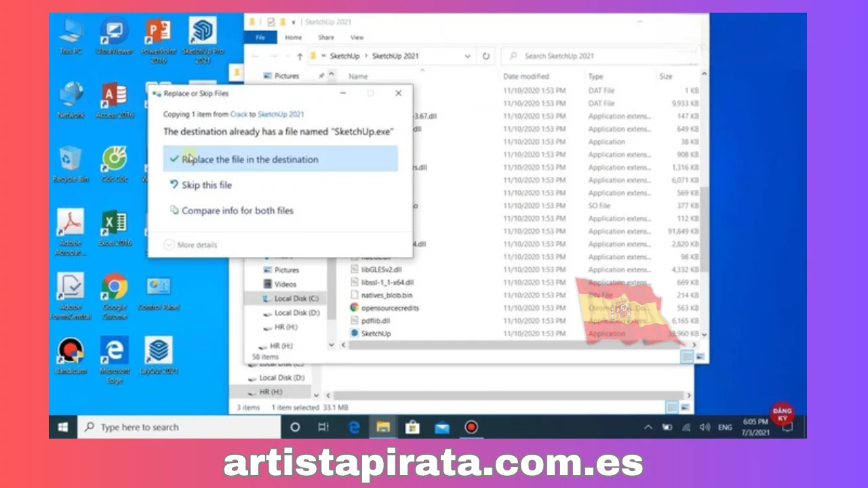The width and height of the screenshot is (868, 488).
Task: Open the Mail app on taskbar
Action: pos(442,427)
